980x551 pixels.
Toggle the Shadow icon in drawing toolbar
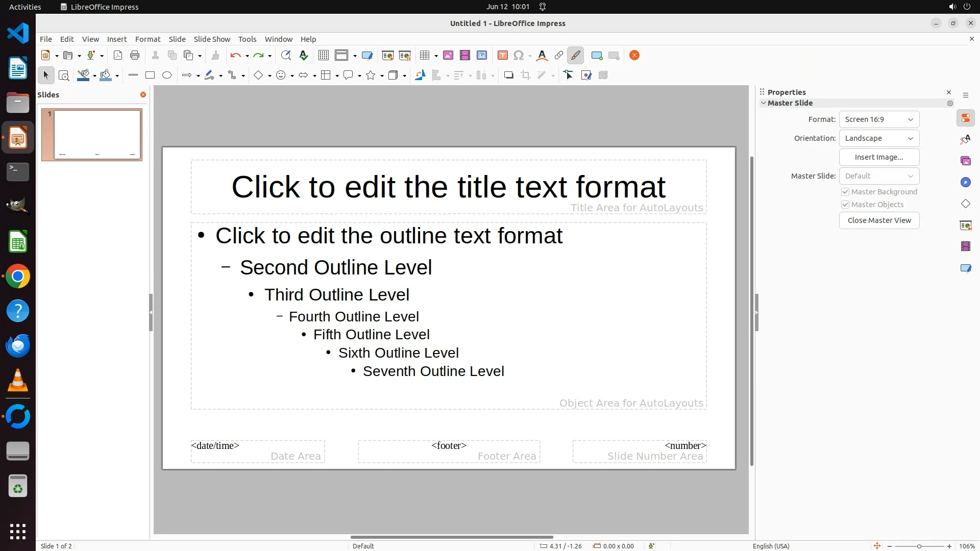point(508,76)
